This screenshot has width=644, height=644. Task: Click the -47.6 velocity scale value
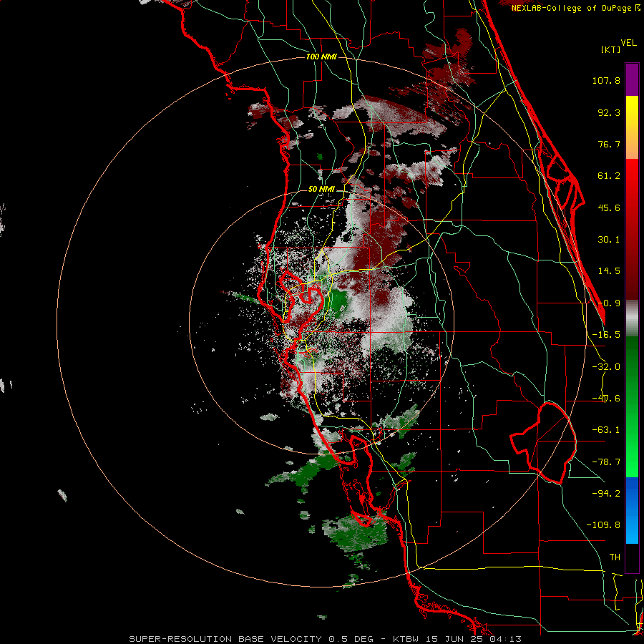coord(606,399)
